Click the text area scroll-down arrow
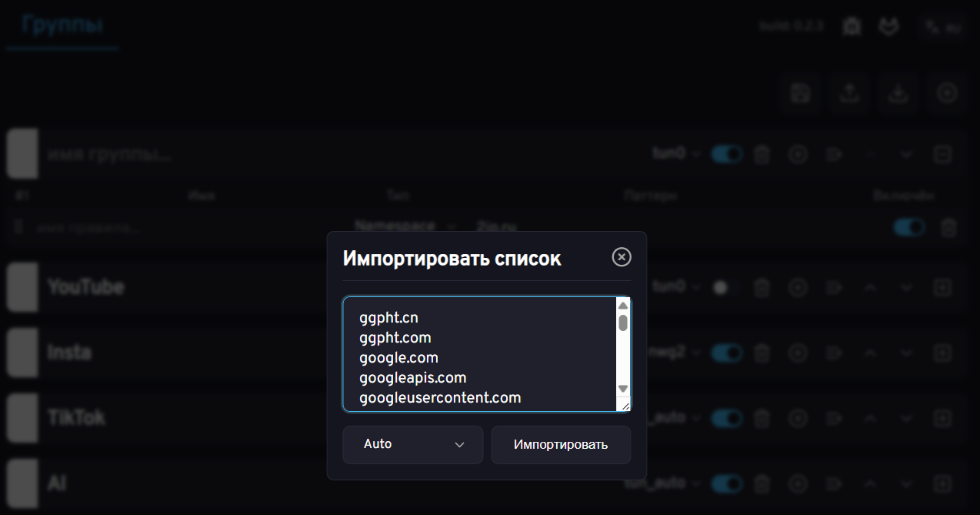The width and height of the screenshot is (980, 515). [x=623, y=389]
